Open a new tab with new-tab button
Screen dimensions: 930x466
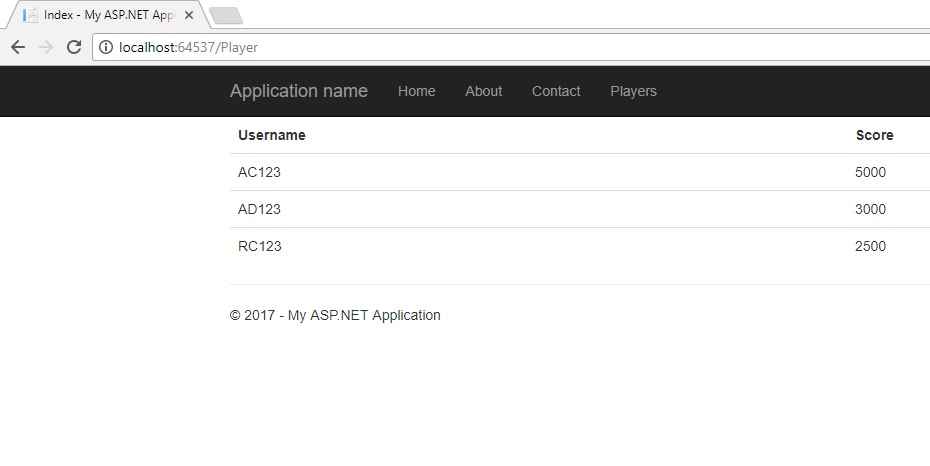click(x=226, y=16)
